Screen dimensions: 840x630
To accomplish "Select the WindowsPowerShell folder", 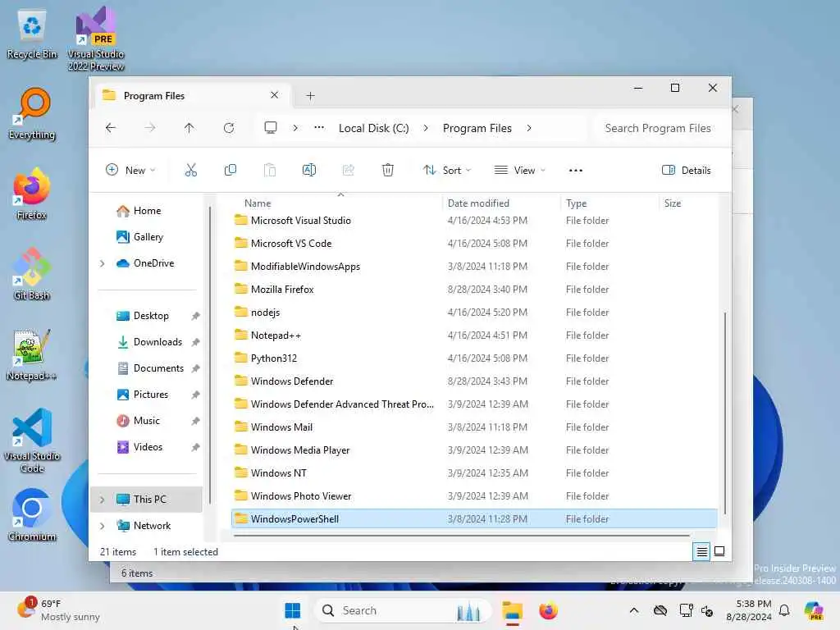I will click(x=474, y=519).
